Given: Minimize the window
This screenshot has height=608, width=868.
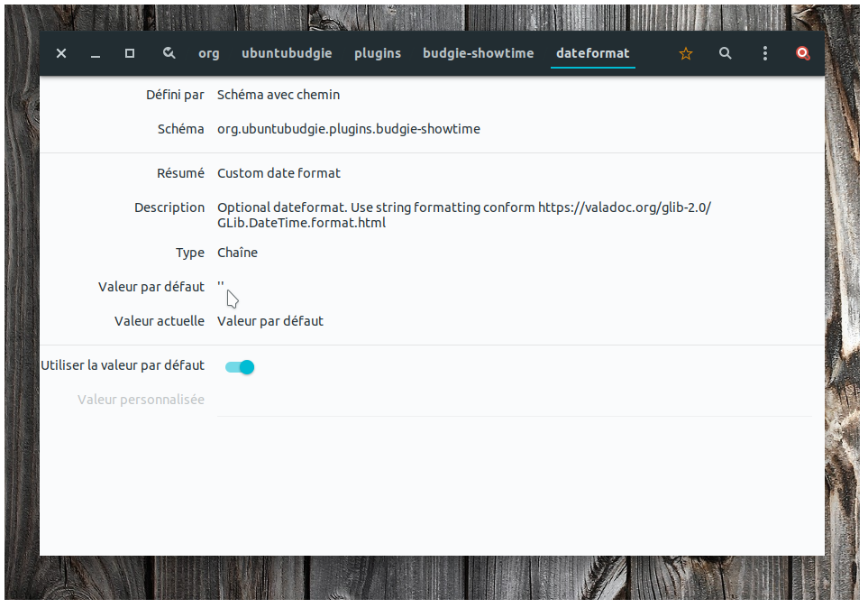Looking at the screenshot, I should [x=96, y=53].
